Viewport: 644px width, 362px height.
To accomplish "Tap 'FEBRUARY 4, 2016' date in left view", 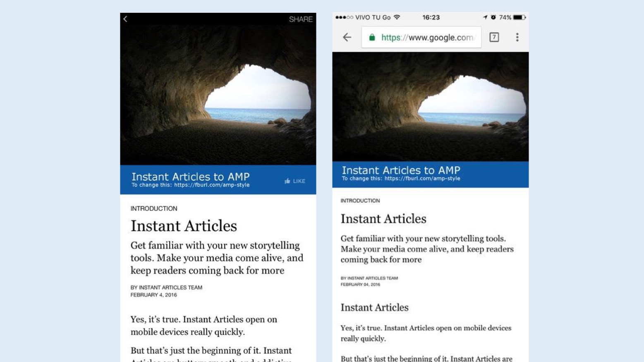I will (153, 295).
